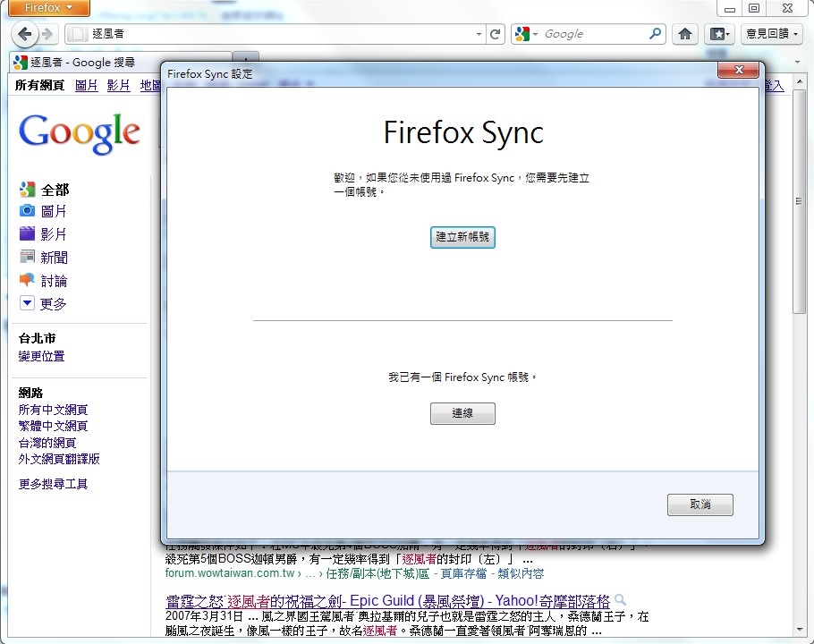This screenshot has height=644, width=814.
Task: Click the preview magnifier beside Yahoo result
Action: [620, 600]
